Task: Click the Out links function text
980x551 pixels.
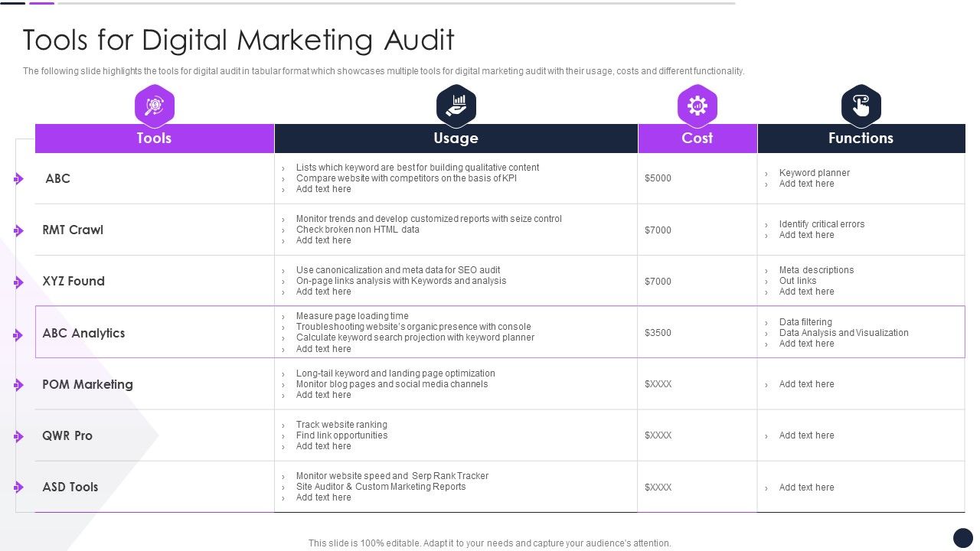Action: click(x=798, y=281)
